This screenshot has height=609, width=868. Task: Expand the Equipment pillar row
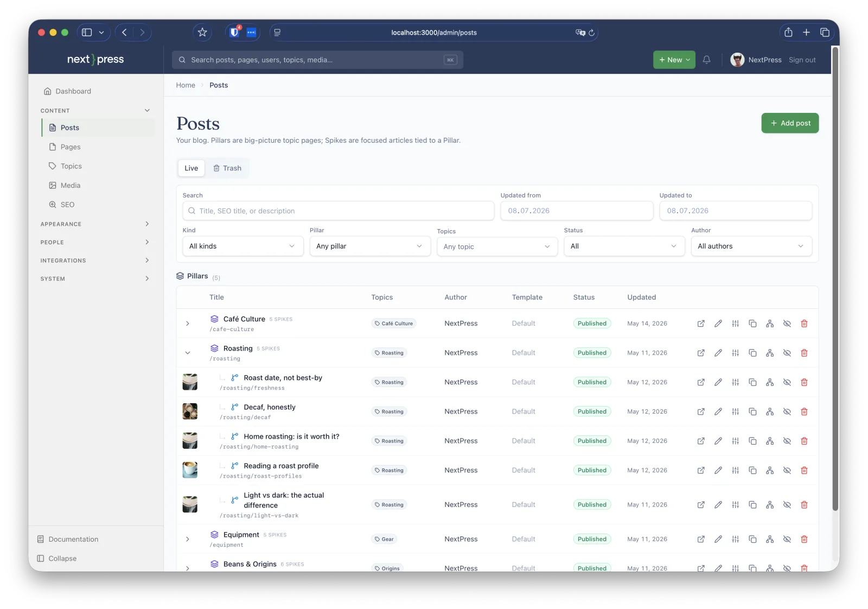point(188,539)
